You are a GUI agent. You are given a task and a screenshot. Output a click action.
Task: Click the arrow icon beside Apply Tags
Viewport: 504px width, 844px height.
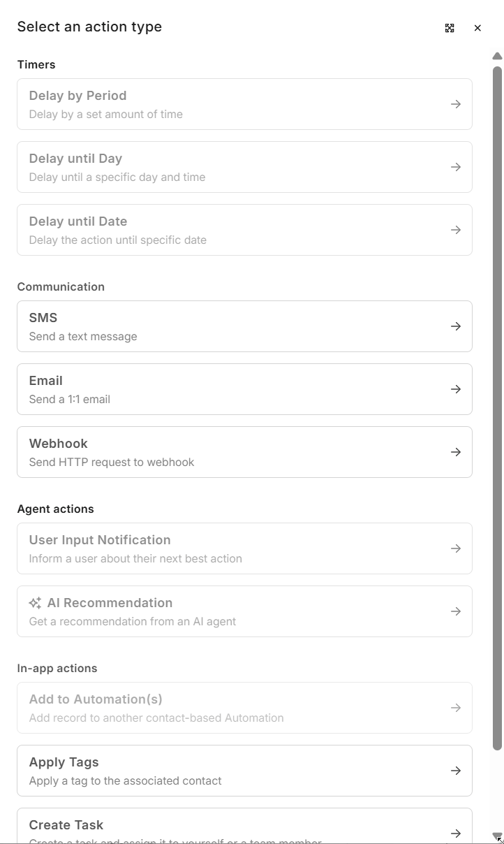456,771
